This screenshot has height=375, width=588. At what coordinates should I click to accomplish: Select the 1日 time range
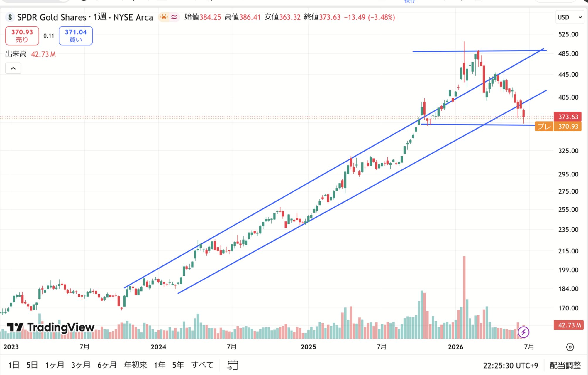(x=13, y=365)
